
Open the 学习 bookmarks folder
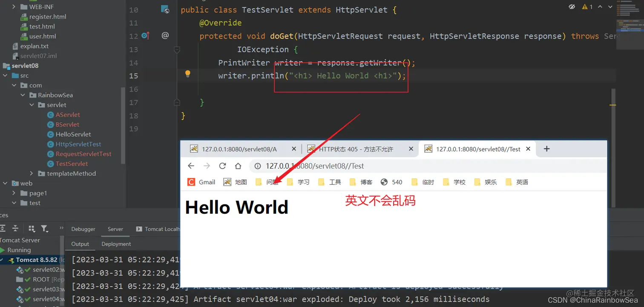298,182
